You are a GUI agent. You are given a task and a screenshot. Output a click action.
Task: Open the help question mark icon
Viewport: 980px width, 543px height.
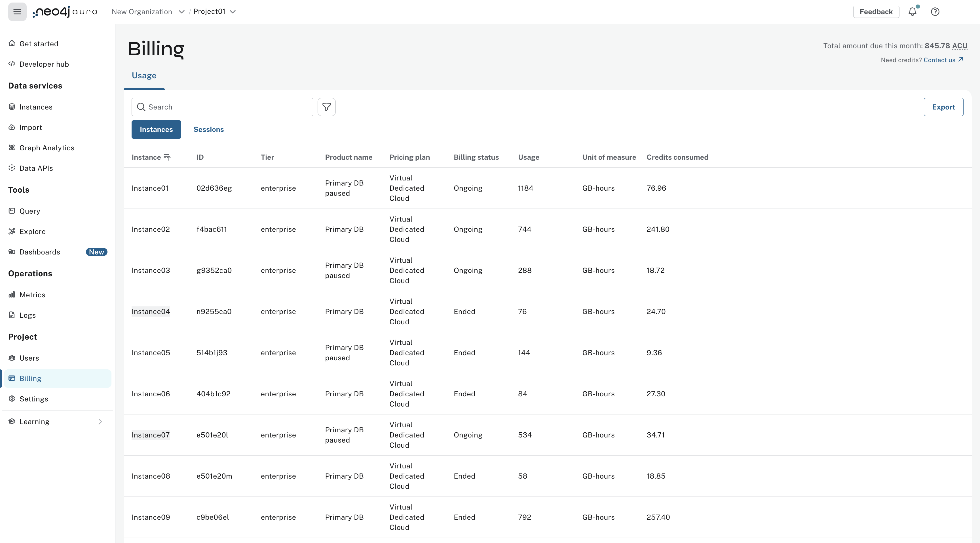(935, 12)
